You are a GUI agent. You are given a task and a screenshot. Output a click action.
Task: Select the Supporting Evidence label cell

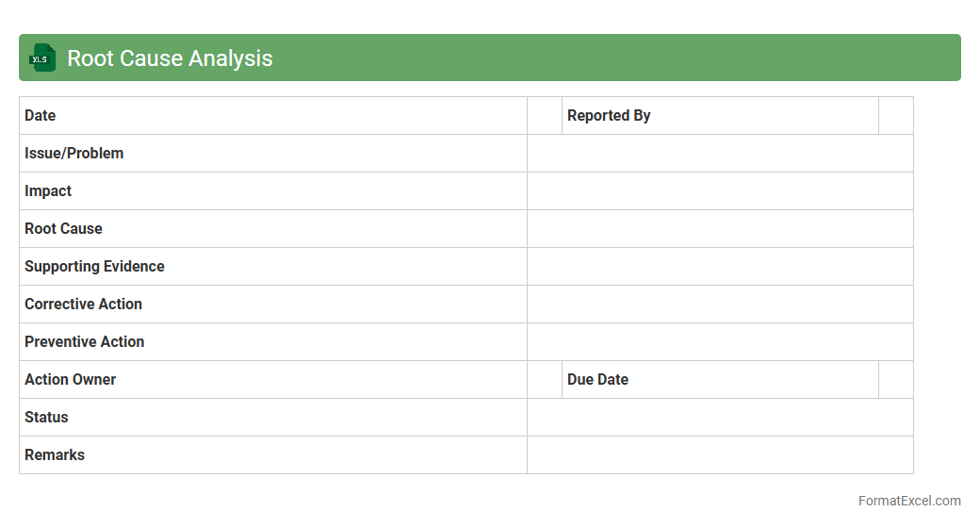(x=273, y=267)
